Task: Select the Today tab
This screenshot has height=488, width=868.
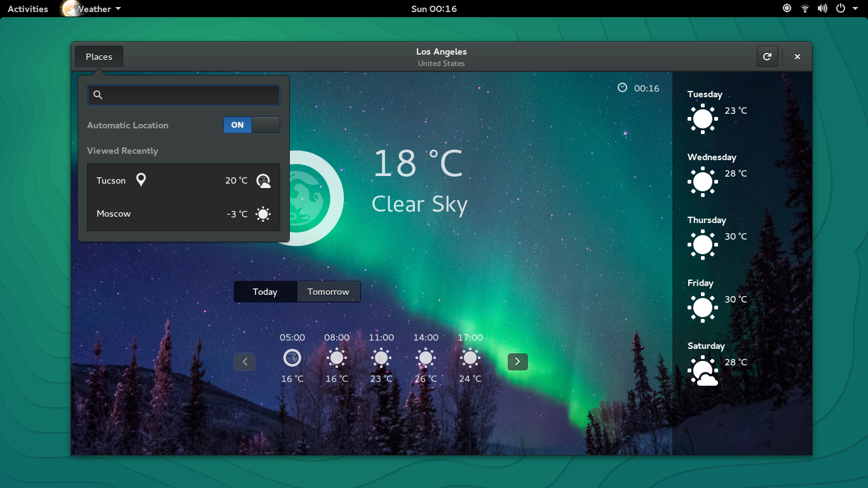Action: 266,292
